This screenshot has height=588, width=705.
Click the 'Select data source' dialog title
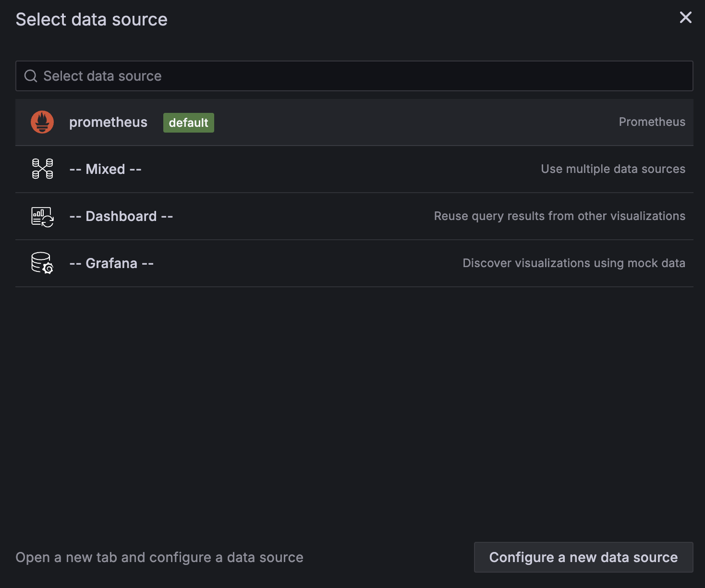(x=92, y=20)
